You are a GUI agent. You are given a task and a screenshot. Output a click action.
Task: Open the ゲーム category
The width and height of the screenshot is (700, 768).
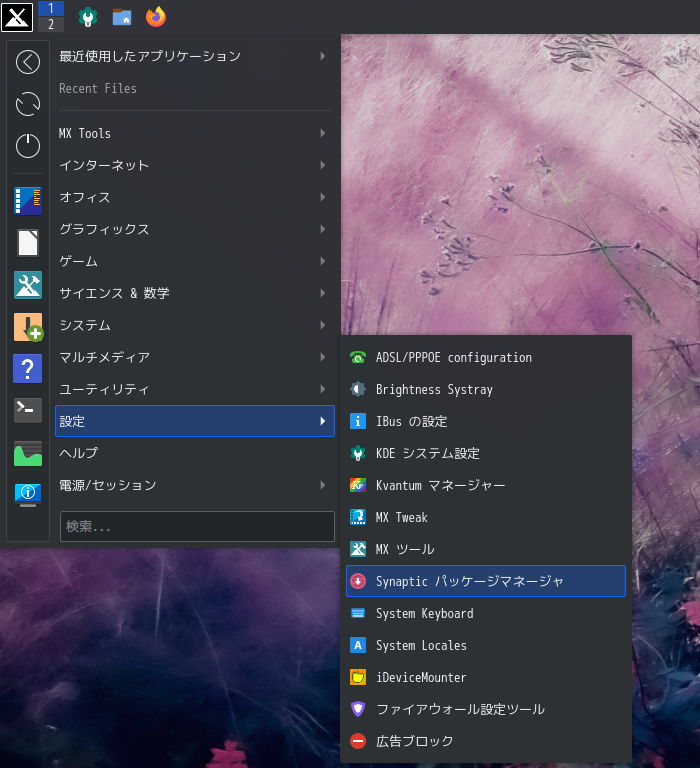point(195,261)
